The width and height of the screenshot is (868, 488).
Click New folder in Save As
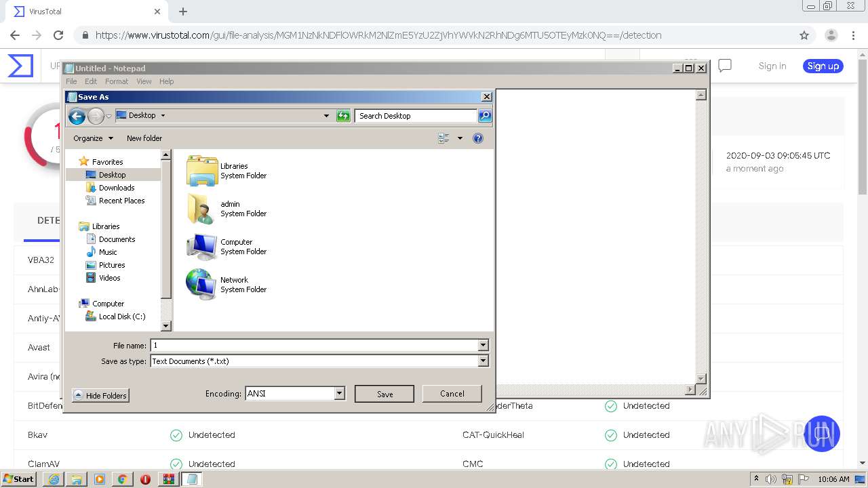tap(144, 138)
